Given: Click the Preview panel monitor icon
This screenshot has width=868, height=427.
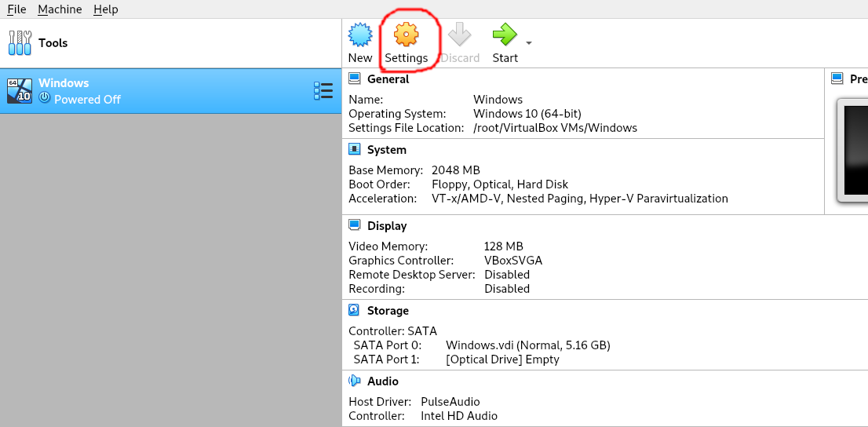Looking at the screenshot, I should (x=837, y=78).
